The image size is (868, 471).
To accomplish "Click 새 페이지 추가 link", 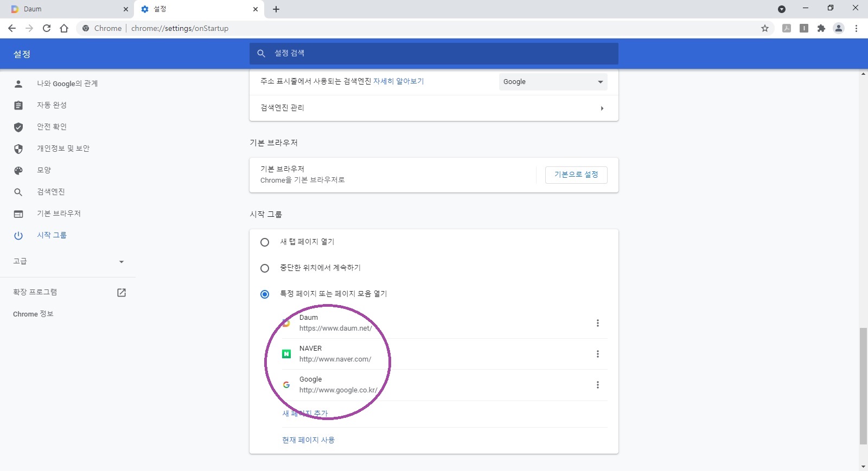I will (305, 414).
